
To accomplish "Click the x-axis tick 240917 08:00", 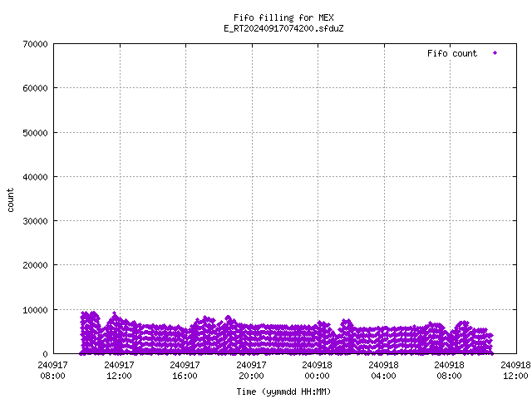I will pyautogui.click(x=52, y=370).
